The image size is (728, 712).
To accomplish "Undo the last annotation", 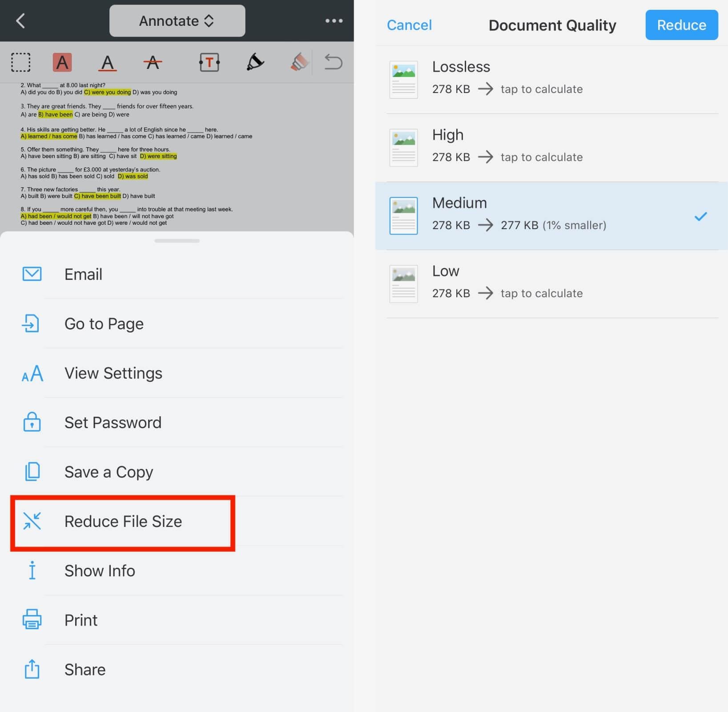I will tap(333, 62).
